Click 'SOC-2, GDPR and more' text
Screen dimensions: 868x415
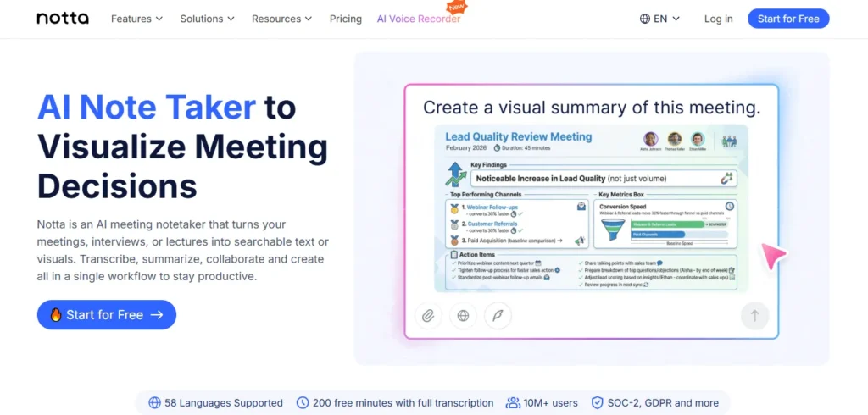click(x=663, y=403)
